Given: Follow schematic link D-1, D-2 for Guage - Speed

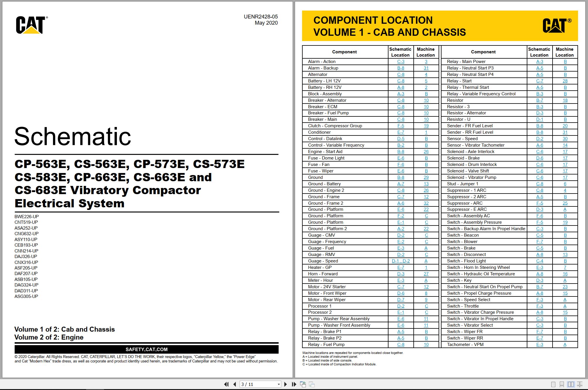Looking at the screenshot, I should tap(401, 261).
